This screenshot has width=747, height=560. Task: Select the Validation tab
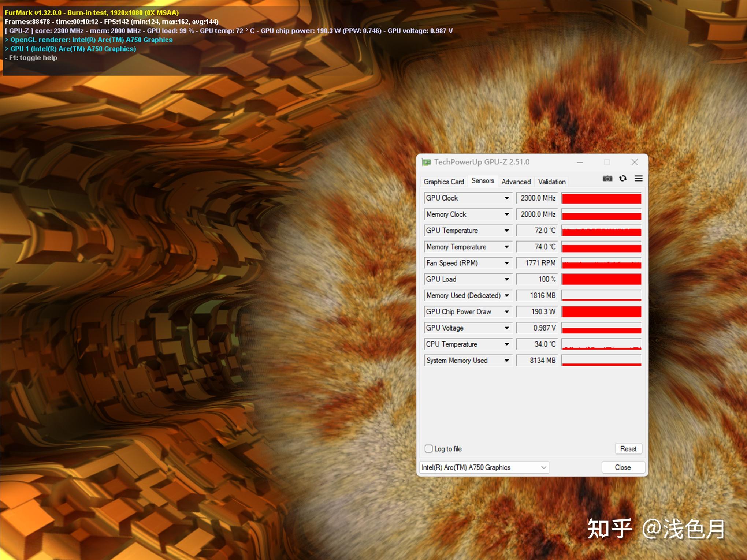(550, 181)
